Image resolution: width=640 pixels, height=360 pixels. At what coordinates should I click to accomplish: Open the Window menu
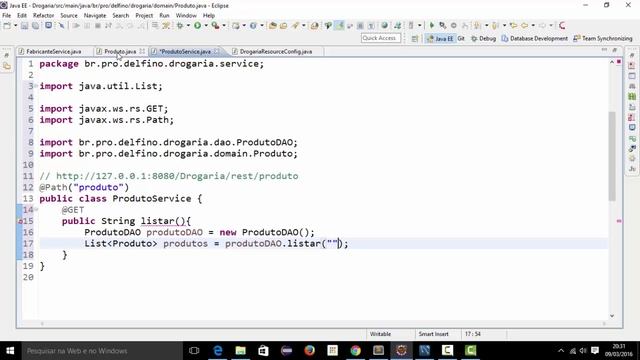pyautogui.click(x=186, y=16)
